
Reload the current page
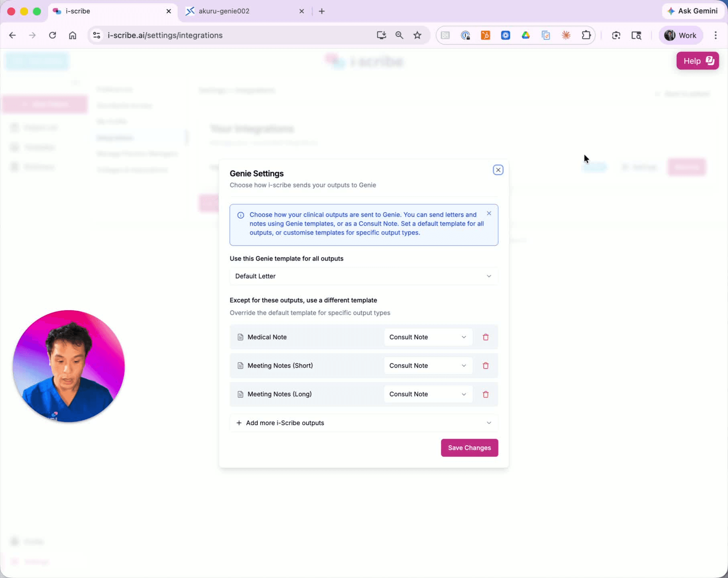(x=53, y=35)
